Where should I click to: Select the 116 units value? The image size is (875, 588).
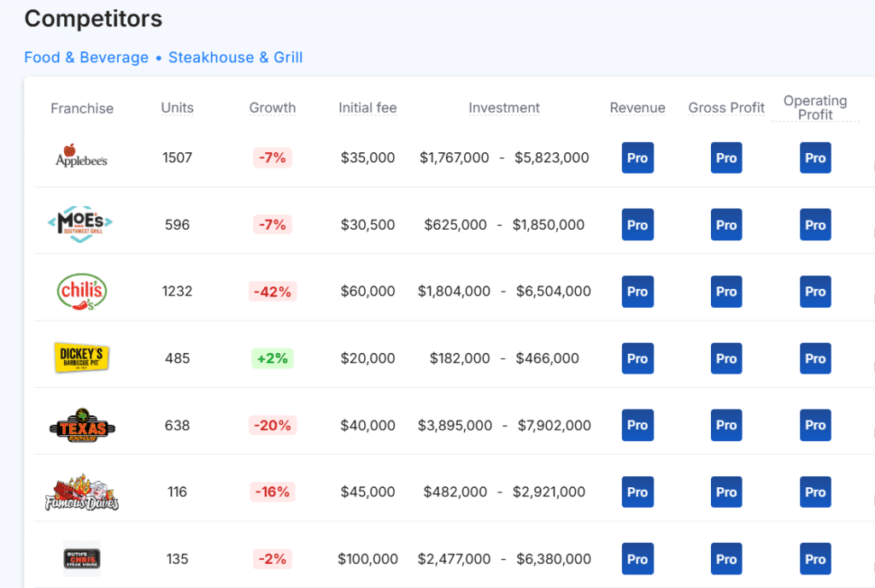[178, 492]
